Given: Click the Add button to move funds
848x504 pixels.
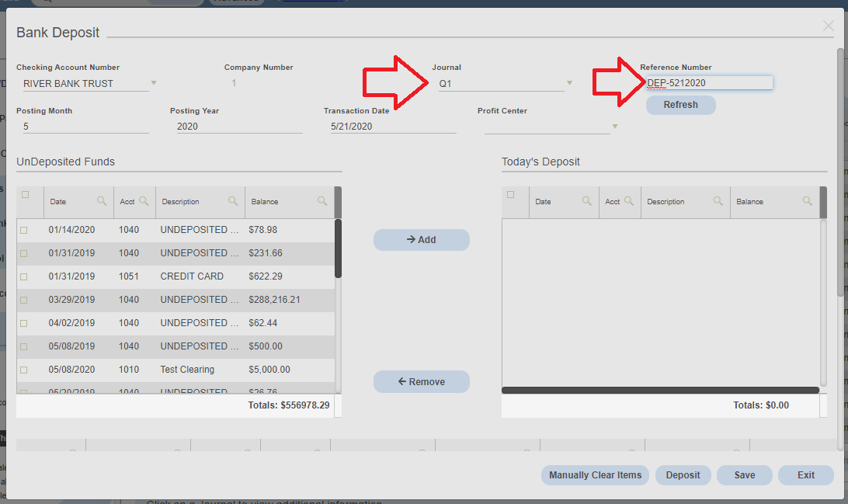Looking at the screenshot, I should click(421, 239).
